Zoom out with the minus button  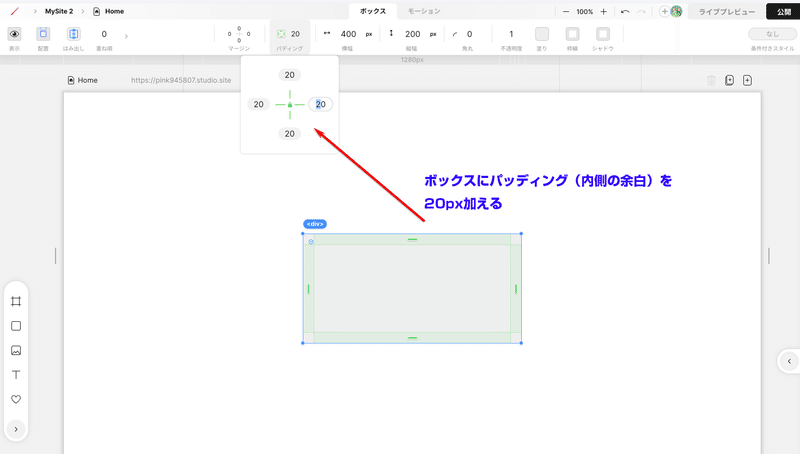tap(566, 12)
